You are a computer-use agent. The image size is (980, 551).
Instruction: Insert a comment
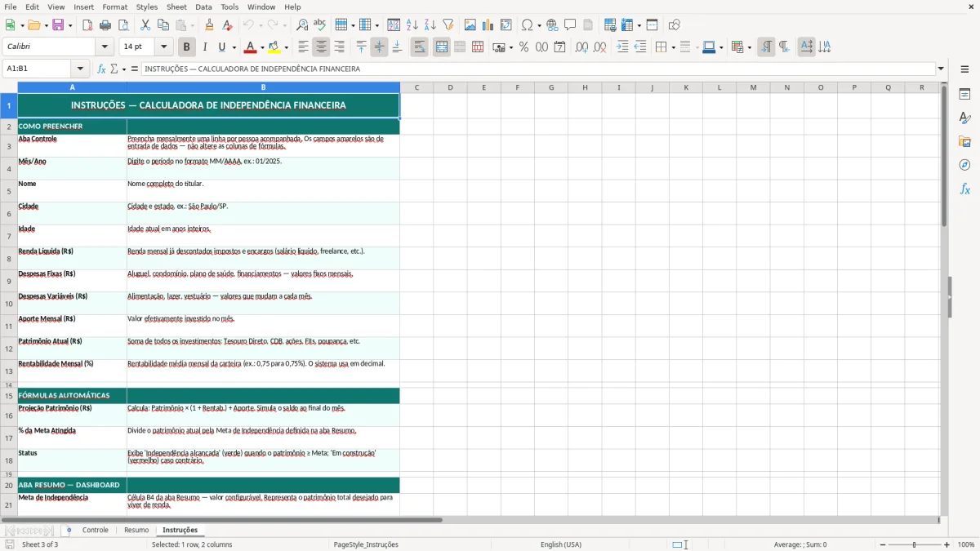tap(570, 25)
